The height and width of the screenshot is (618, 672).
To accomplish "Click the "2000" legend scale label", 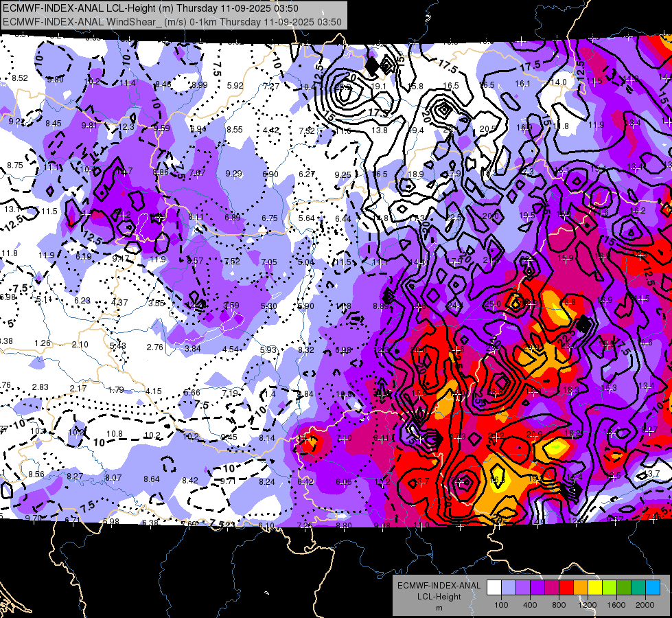I will (645, 605).
